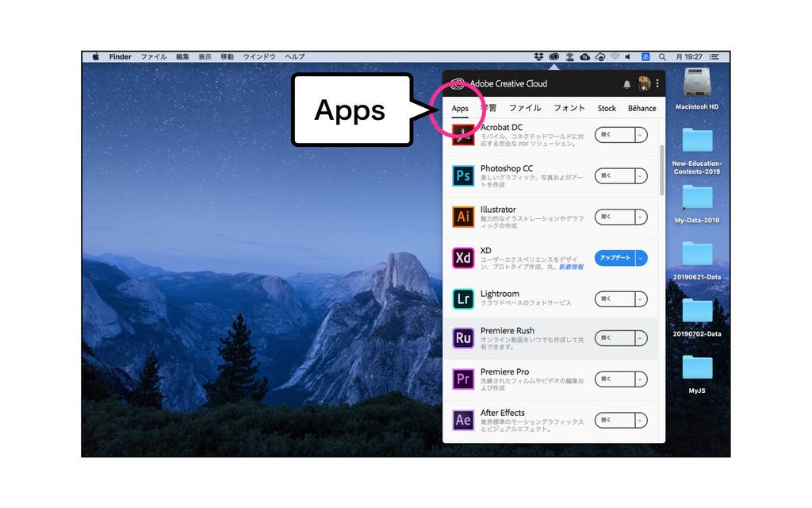Click the menu bar clock 19:27
The height and width of the screenshot is (508, 812).
tap(689, 57)
